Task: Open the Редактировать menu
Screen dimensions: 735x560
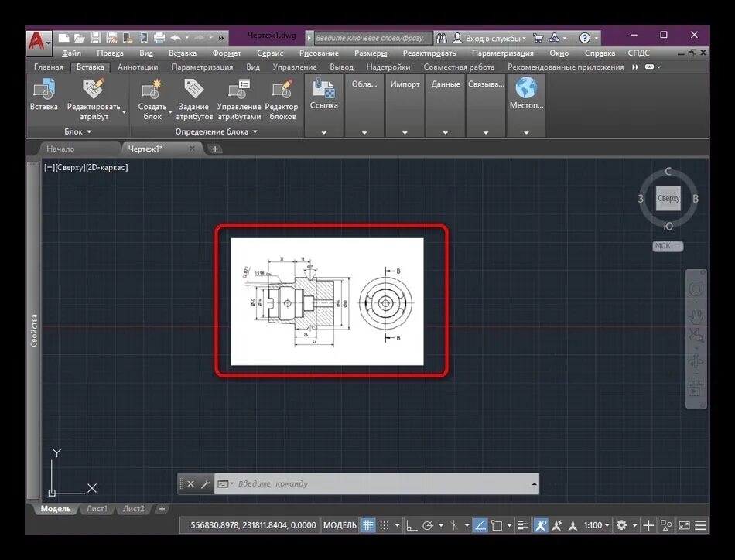Action: point(429,53)
